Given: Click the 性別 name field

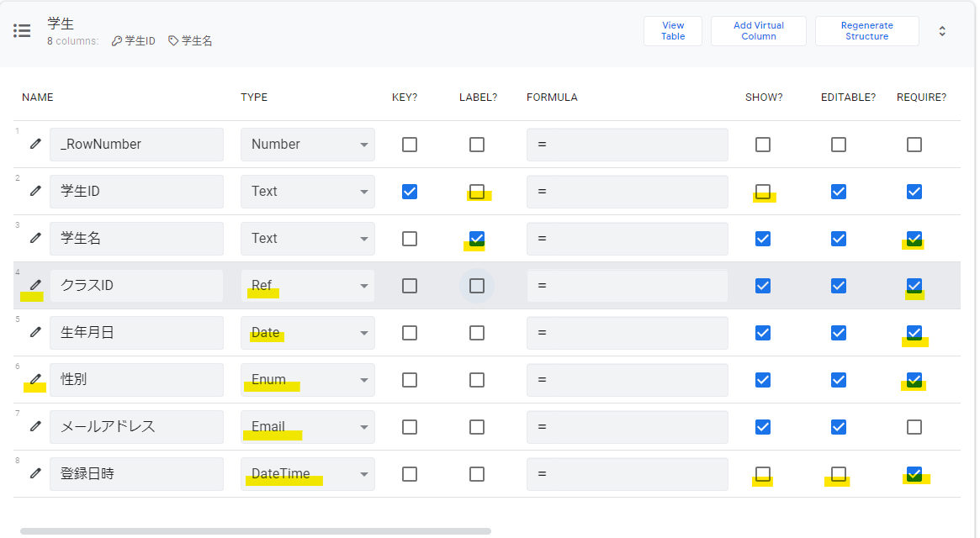Looking at the screenshot, I should click(x=136, y=380).
